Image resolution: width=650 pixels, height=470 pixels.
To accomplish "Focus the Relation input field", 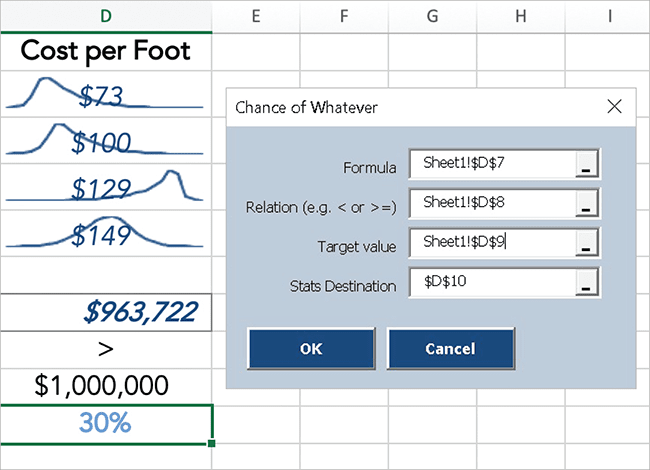I will [492, 203].
